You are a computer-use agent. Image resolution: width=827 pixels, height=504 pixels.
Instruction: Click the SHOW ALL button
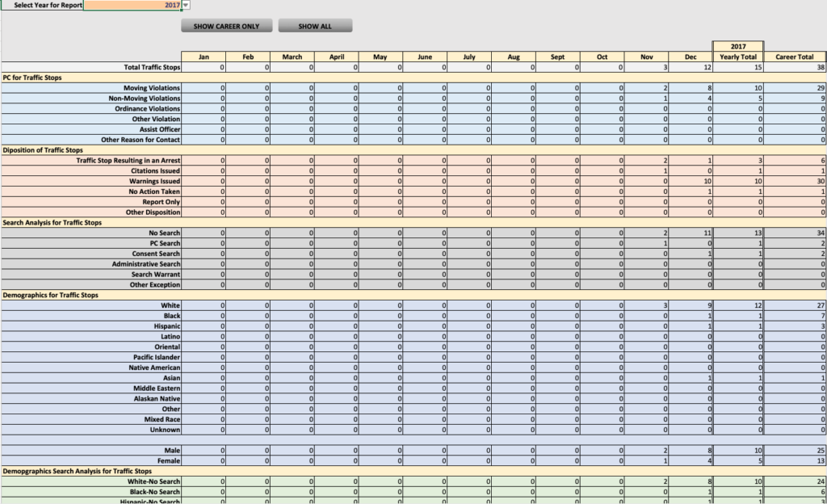coord(314,25)
